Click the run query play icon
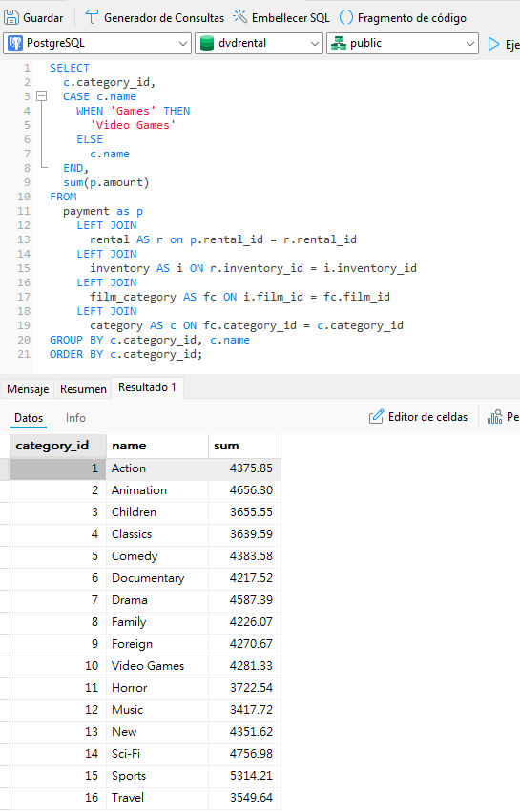520x812 pixels. (493, 45)
